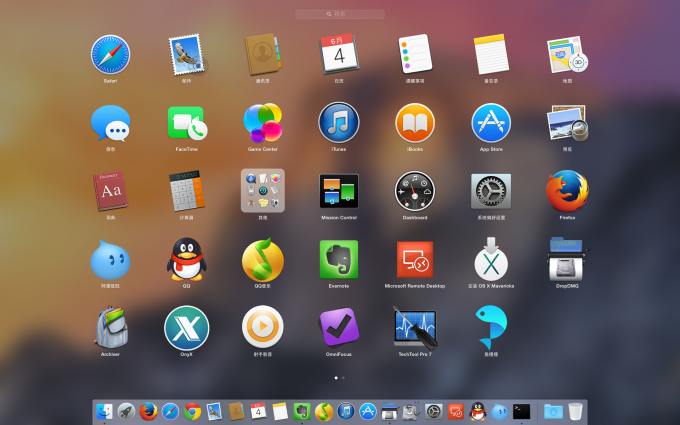Launch the blue fish app
Screen dimensions: 680x425
(x=491, y=327)
